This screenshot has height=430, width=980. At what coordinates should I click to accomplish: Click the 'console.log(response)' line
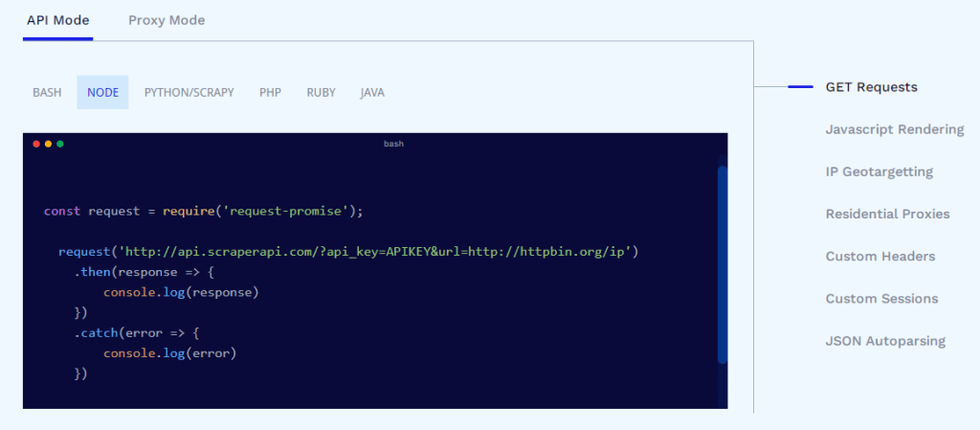(181, 292)
